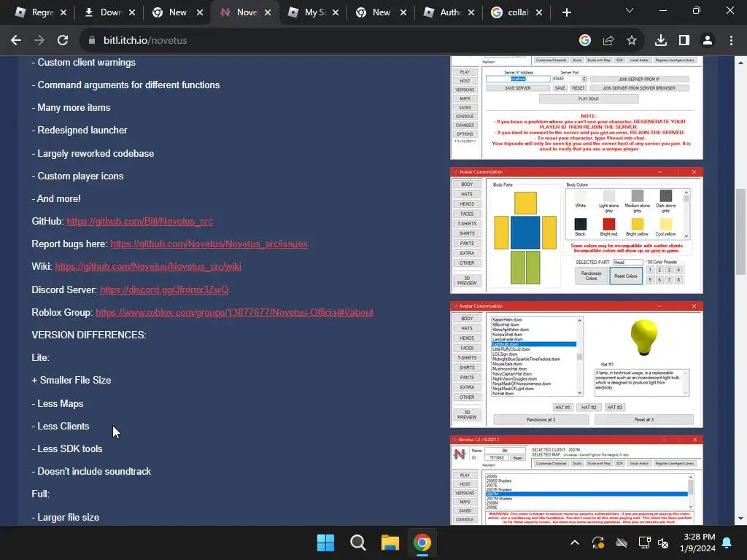Open the Chrome profile icon
Image resolution: width=747 pixels, height=560 pixels.
tap(708, 41)
